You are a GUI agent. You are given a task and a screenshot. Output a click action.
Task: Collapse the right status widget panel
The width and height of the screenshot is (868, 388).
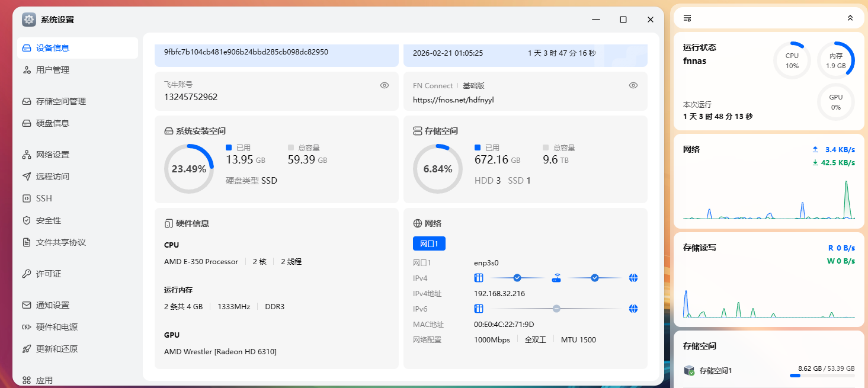pyautogui.click(x=849, y=17)
